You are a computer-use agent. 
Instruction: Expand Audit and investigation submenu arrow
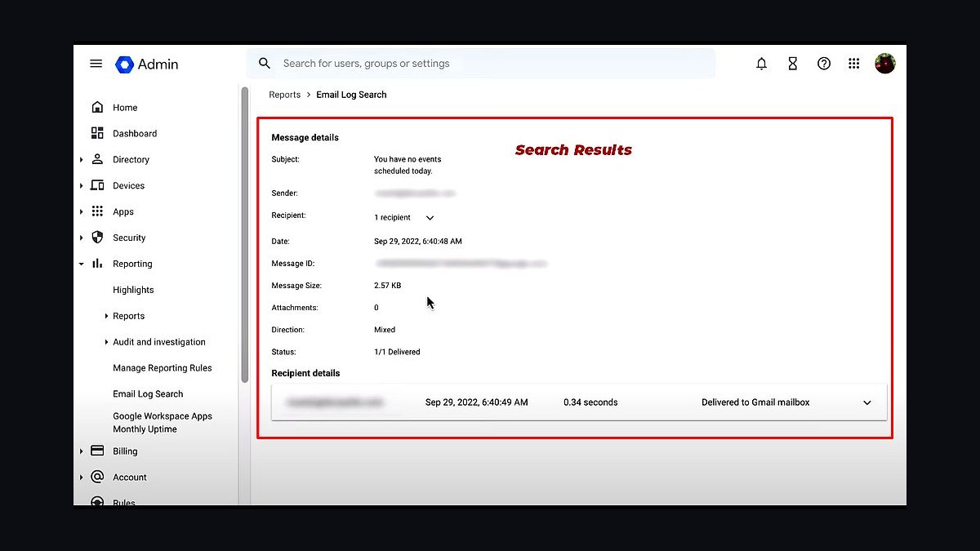106,342
